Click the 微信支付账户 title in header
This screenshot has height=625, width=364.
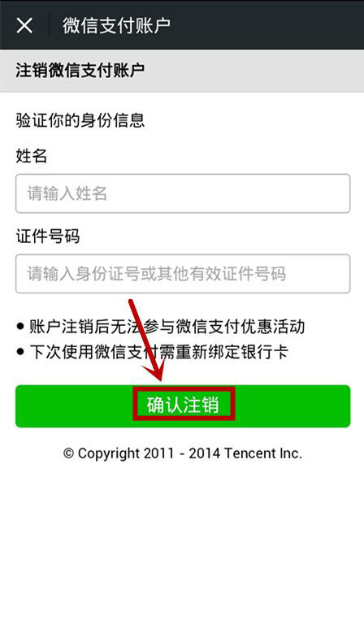pos(116,25)
